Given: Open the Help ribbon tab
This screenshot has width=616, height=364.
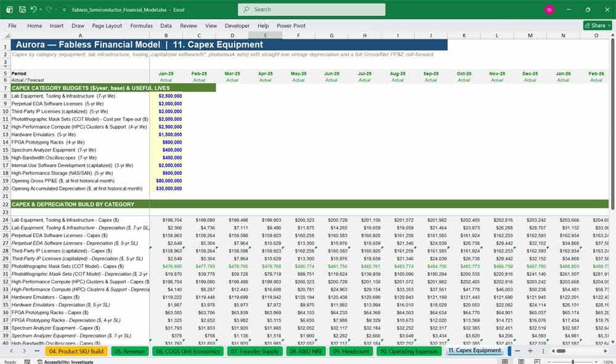Looking at the screenshot, I should click(263, 25).
